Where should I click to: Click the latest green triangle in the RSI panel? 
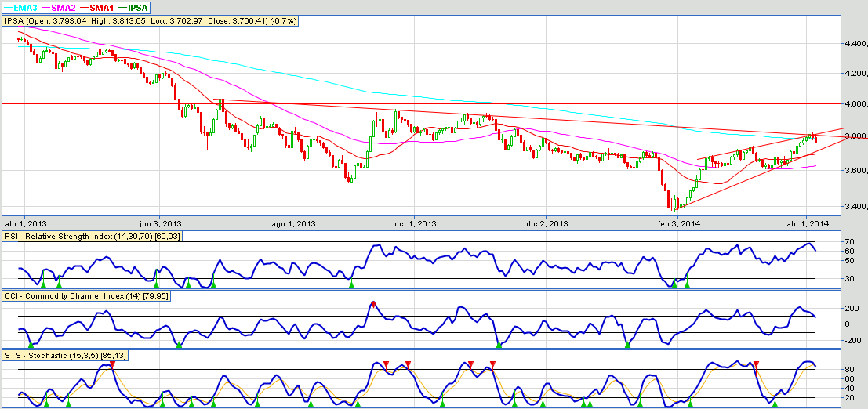coord(687,284)
